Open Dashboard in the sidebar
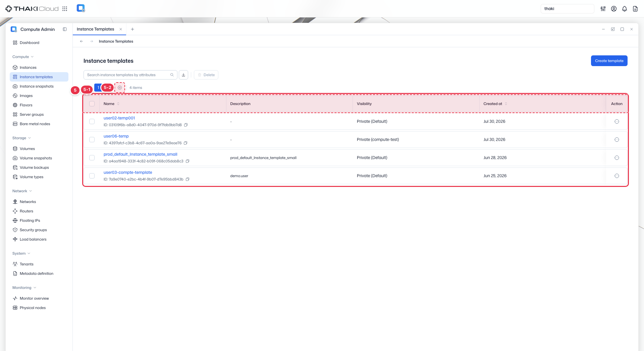This screenshot has width=644, height=351. pos(39,43)
